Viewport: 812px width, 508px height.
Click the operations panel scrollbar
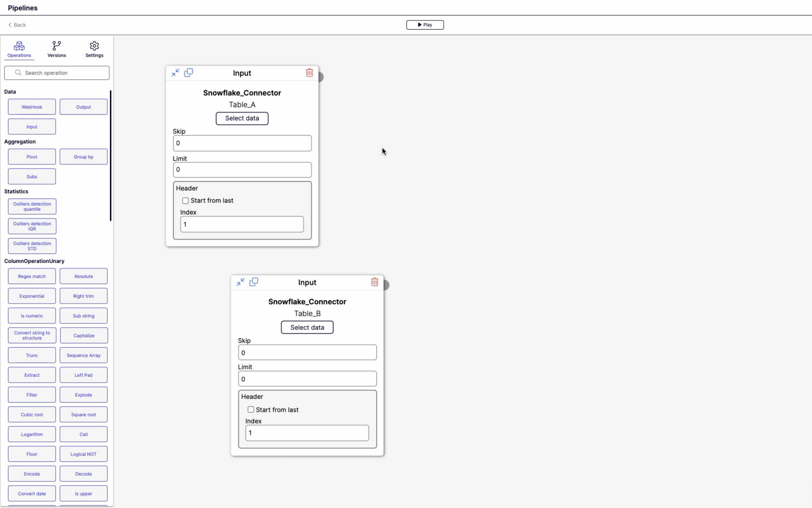(x=110, y=155)
